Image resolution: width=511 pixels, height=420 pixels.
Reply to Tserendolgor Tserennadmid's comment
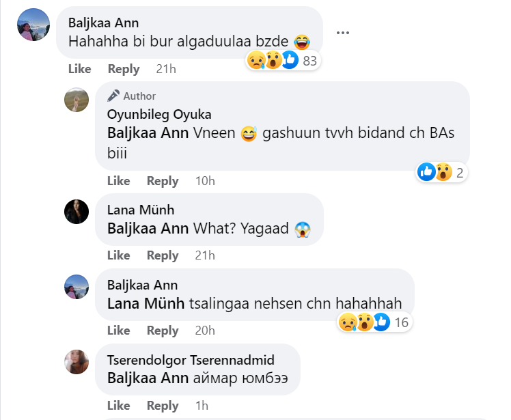point(163,406)
